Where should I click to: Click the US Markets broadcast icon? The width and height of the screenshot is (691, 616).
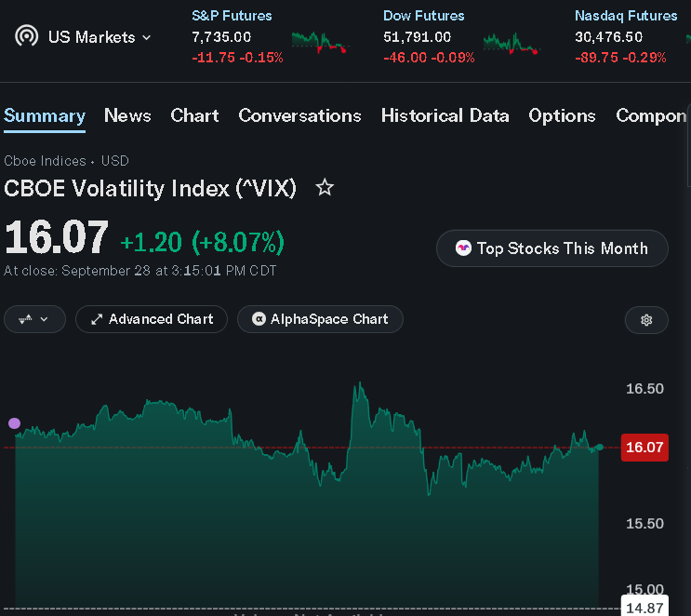pyautogui.click(x=26, y=36)
